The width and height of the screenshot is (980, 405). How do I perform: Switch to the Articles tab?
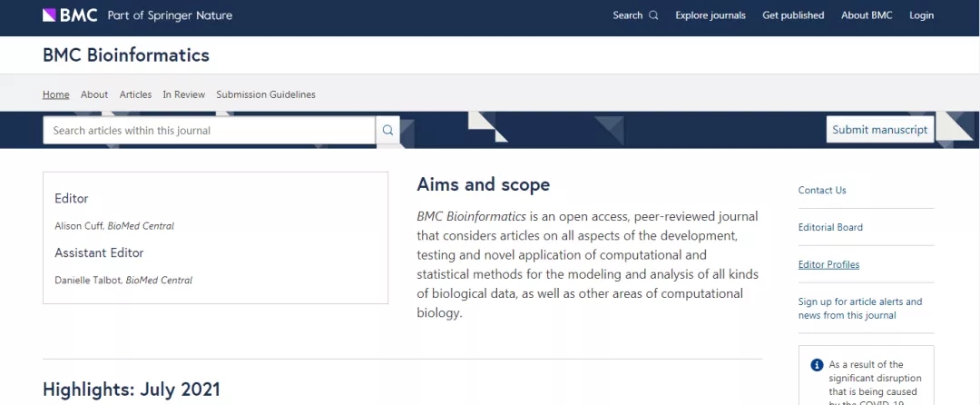[x=135, y=94]
